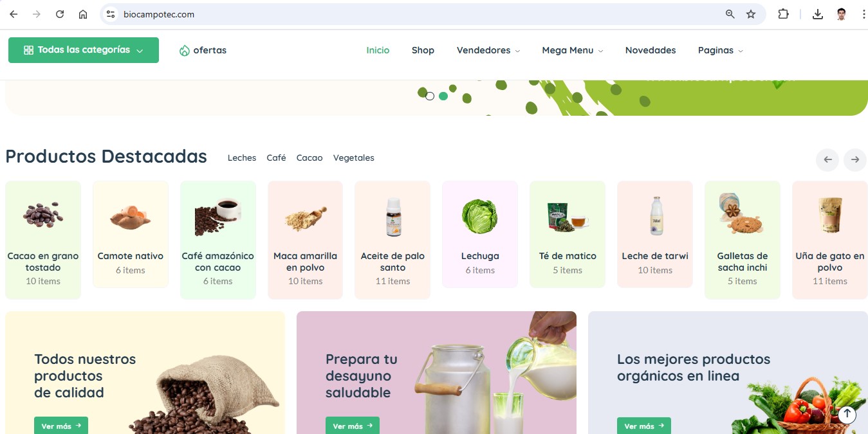Screen dimensions: 868x434
Task: Open the Paginas dropdown menu
Action: tap(721, 50)
